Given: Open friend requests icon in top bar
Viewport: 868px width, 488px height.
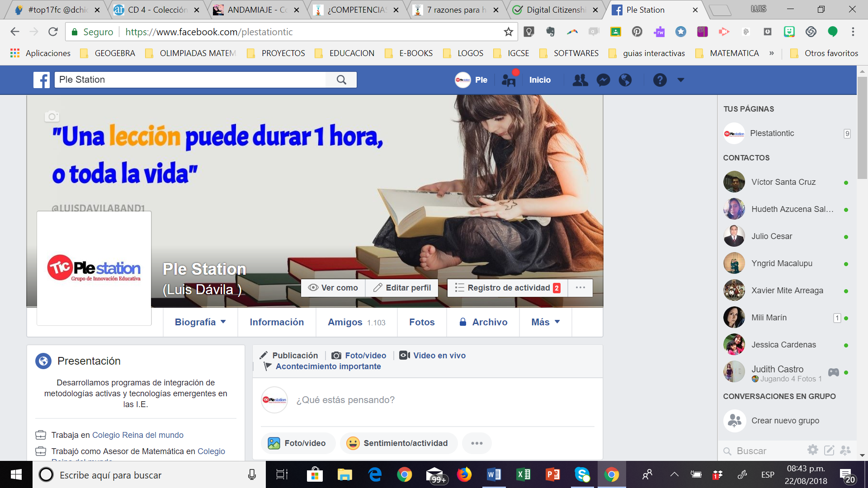Looking at the screenshot, I should (580, 80).
